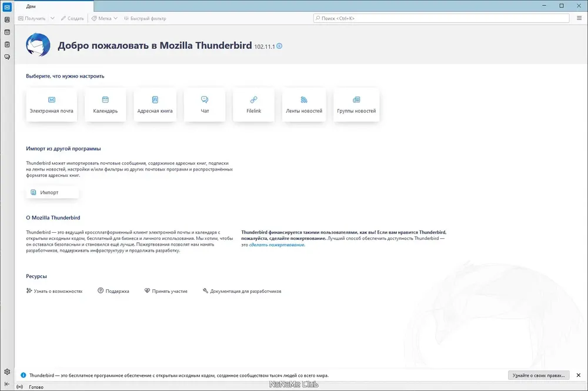Open the Tasks space icon
This screenshot has height=391, width=588.
[x=7, y=45]
